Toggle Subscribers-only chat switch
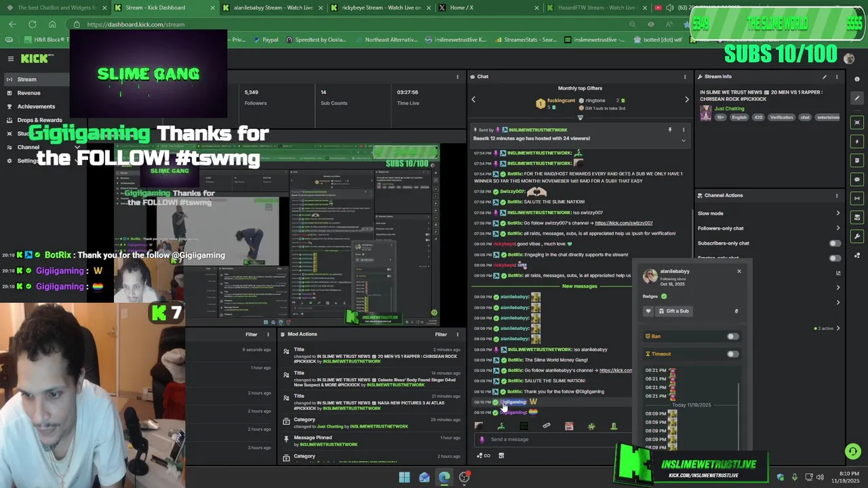868x488 pixels. coord(835,243)
